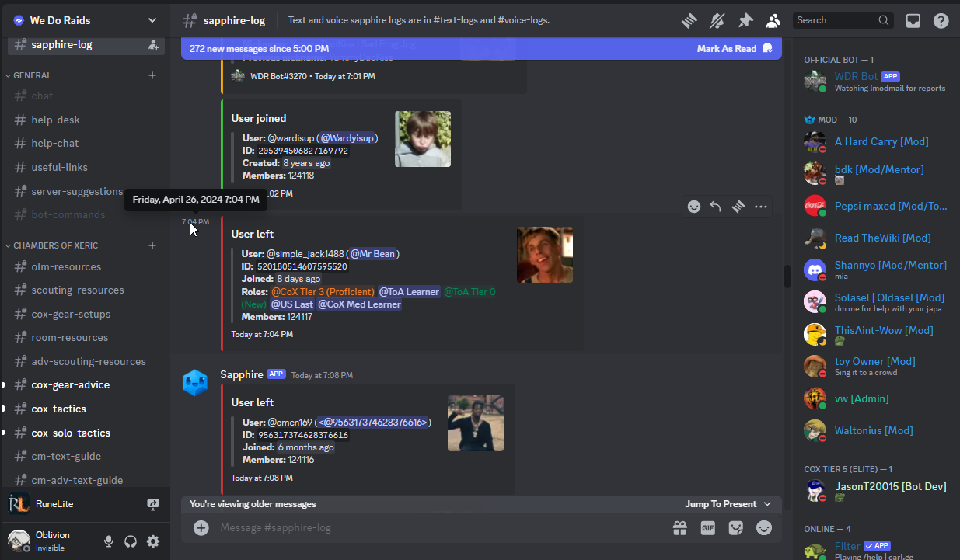Open the Threads panel in the header

[689, 21]
